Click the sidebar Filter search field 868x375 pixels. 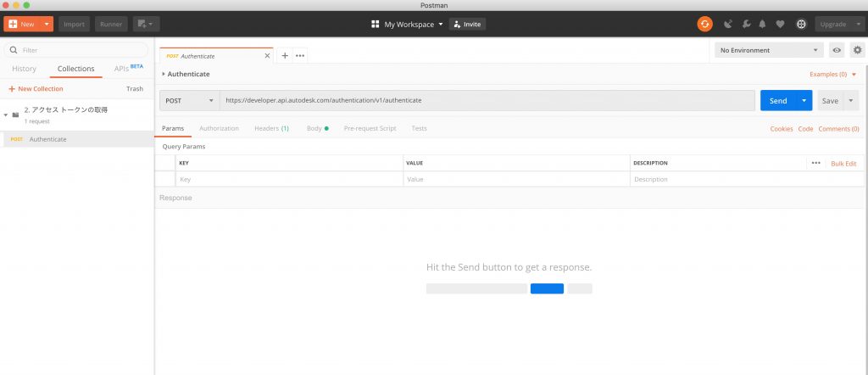(75, 50)
